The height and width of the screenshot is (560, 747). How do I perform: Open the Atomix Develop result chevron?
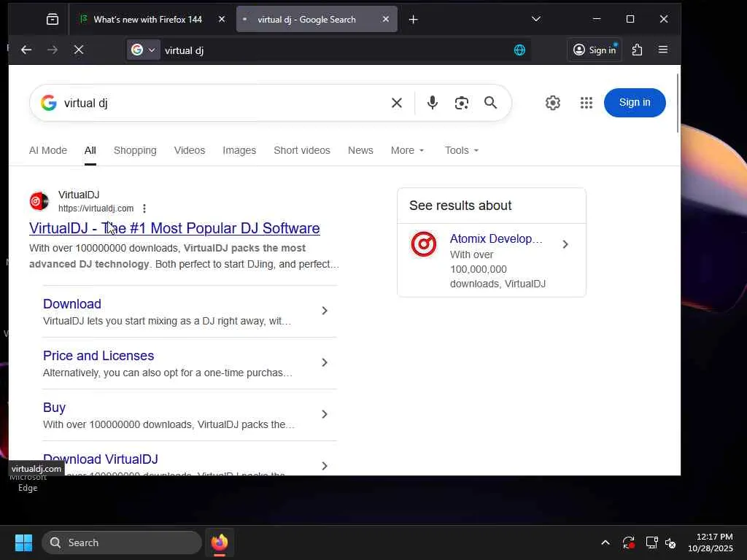(x=565, y=244)
